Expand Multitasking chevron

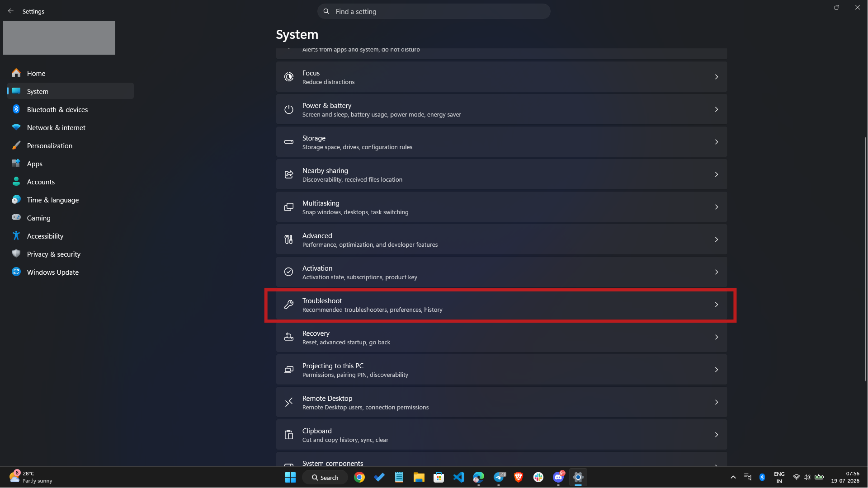pyautogui.click(x=717, y=207)
